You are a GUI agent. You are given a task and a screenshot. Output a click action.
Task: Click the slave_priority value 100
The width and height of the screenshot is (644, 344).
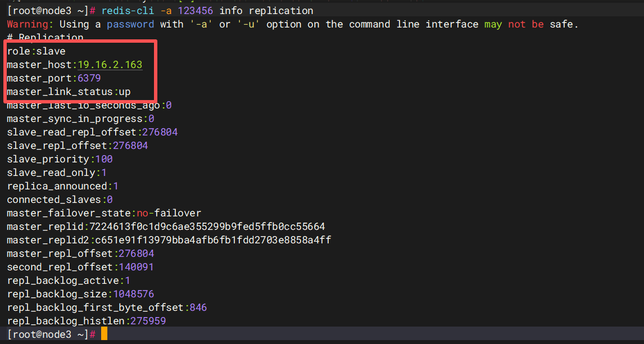104,159
